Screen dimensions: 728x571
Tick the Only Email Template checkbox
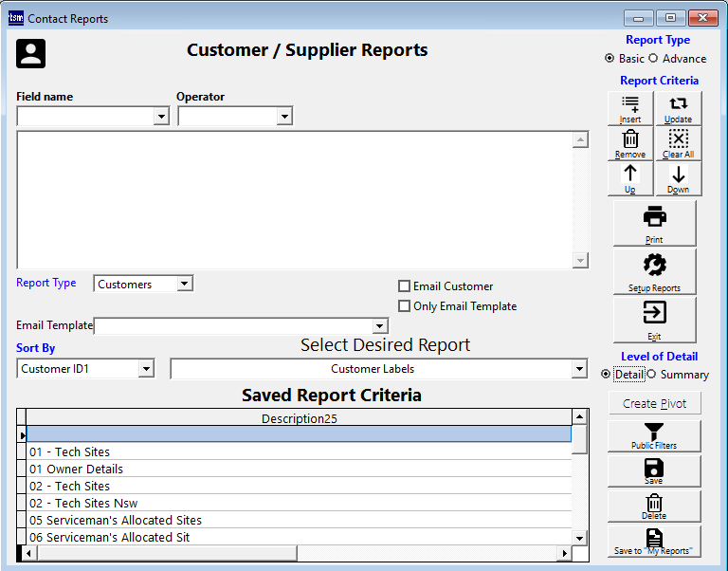[x=405, y=306]
